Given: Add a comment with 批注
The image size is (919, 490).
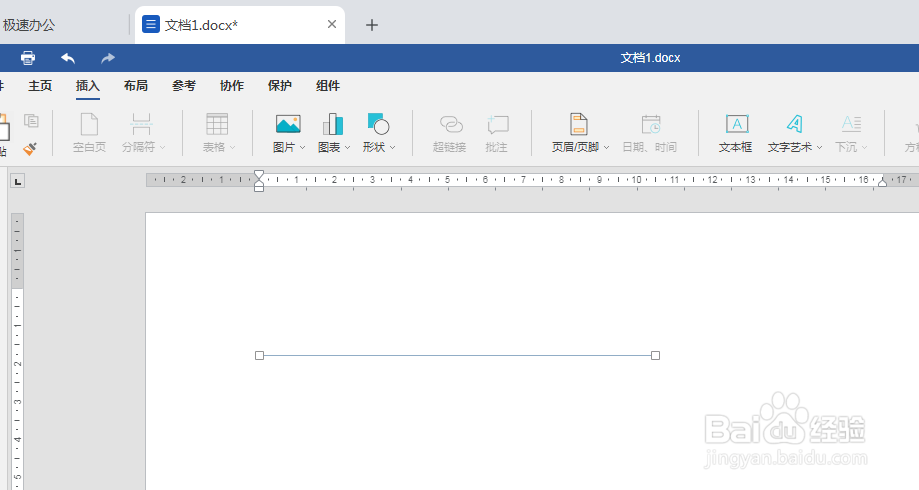Looking at the screenshot, I should click(x=496, y=133).
